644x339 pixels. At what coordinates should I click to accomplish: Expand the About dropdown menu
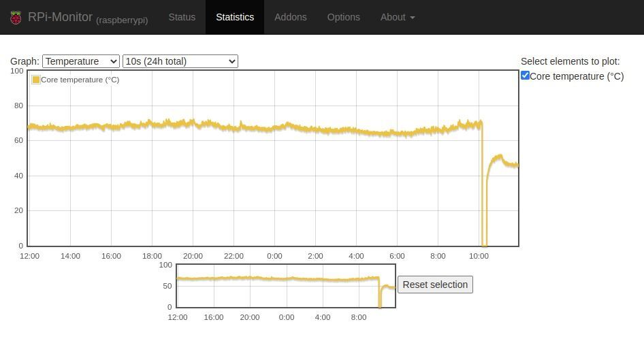tap(397, 17)
